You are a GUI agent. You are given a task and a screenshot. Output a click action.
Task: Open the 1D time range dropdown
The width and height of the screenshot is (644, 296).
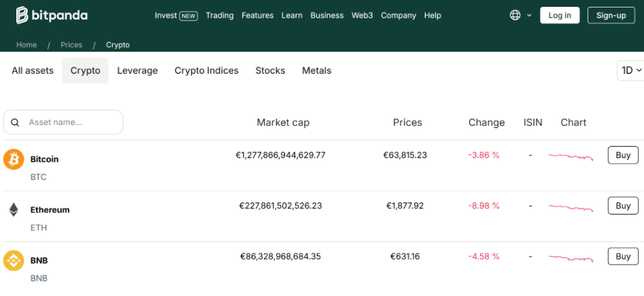point(631,71)
